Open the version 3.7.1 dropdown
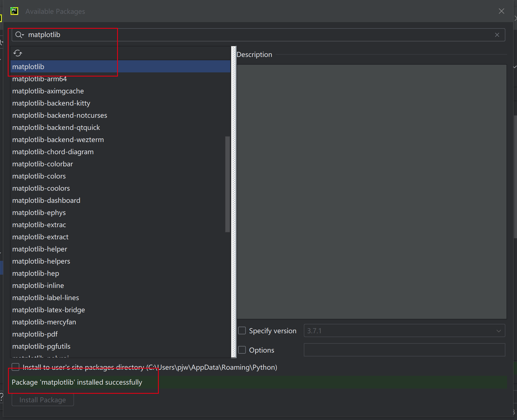The height and width of the screenshot is (420, 517). pos(404,330)
